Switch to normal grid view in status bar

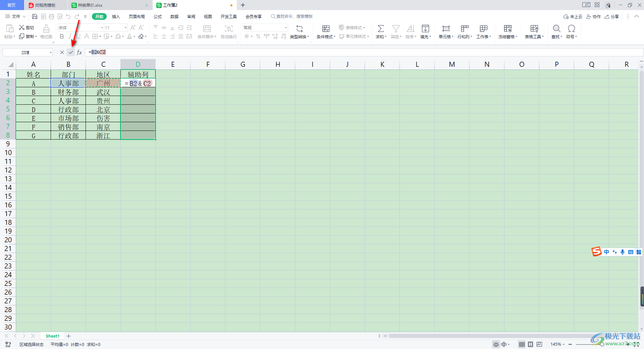pyautogui.click(x=522, y=344)
